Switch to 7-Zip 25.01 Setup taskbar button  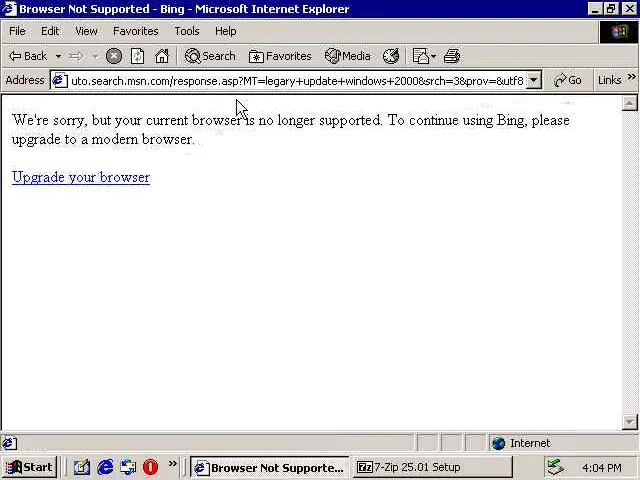click(x=432, y=467)
